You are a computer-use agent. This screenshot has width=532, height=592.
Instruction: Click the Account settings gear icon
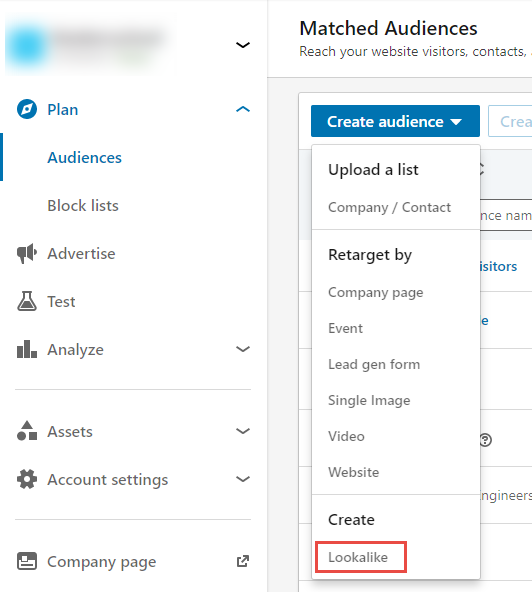pyautogui.click(x=27, y=479)
